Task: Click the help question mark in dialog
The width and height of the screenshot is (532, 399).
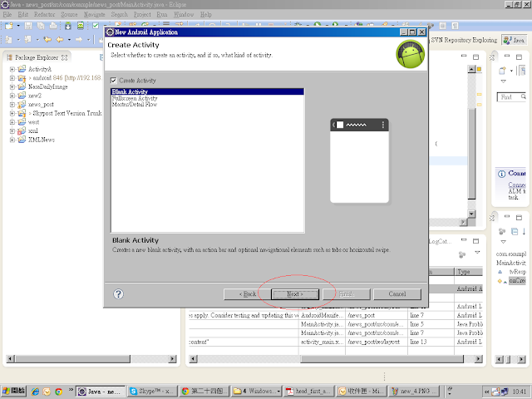Action: (118, 293)
